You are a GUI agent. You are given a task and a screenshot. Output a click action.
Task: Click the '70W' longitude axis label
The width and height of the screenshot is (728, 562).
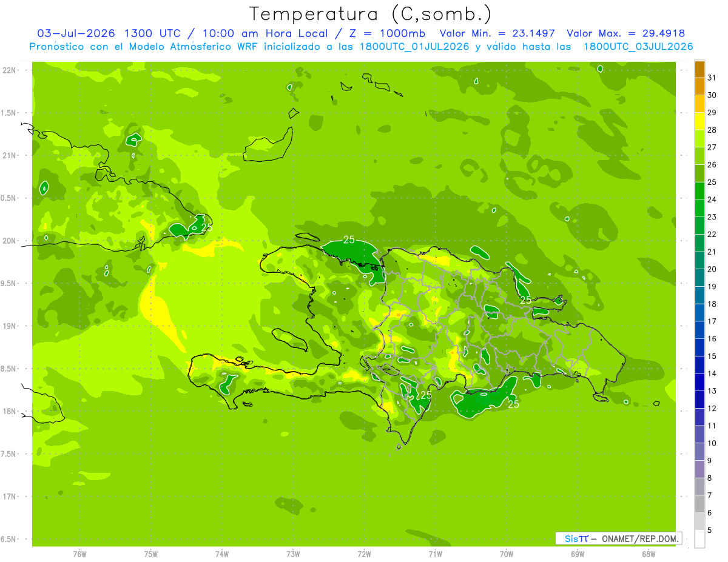pos(507,554)
